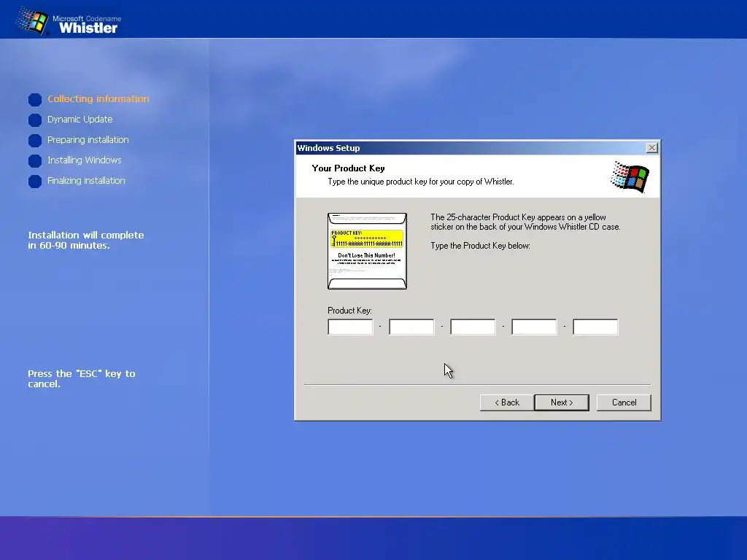Focus the first Product Key field
The width and height of the screenshot is (747, 560).
(350, 327)
